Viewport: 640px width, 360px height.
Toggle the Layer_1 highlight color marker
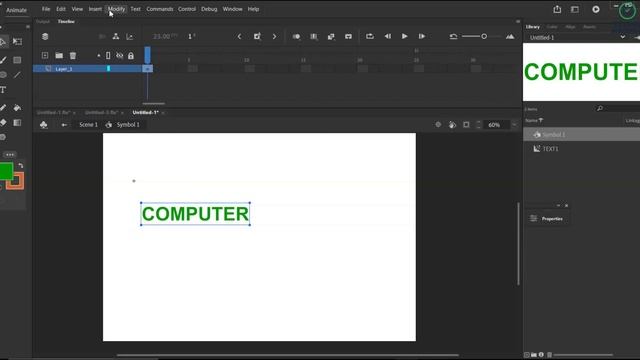109,69
